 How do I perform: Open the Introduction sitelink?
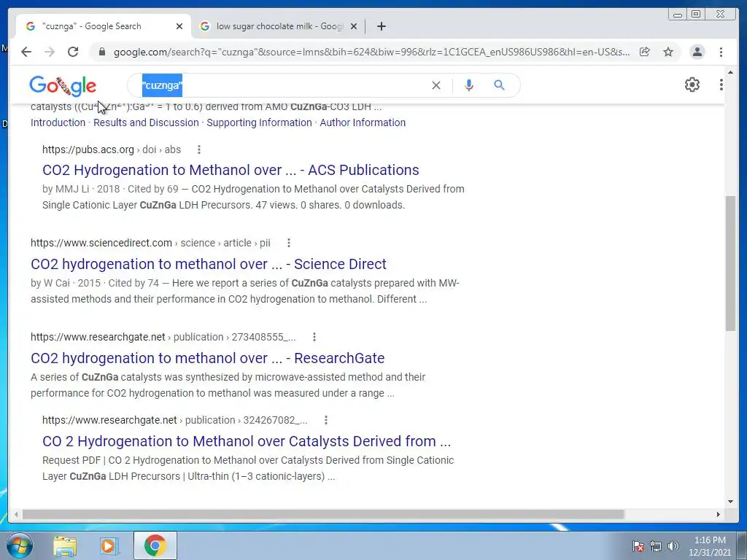pos(58,122)
